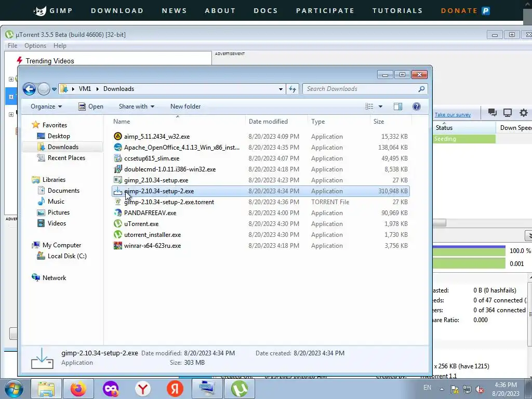The height and width of the screenshot is (399, 532).
Task: Open uTorrent settings gear icon
Action: (x=524, y=113)
